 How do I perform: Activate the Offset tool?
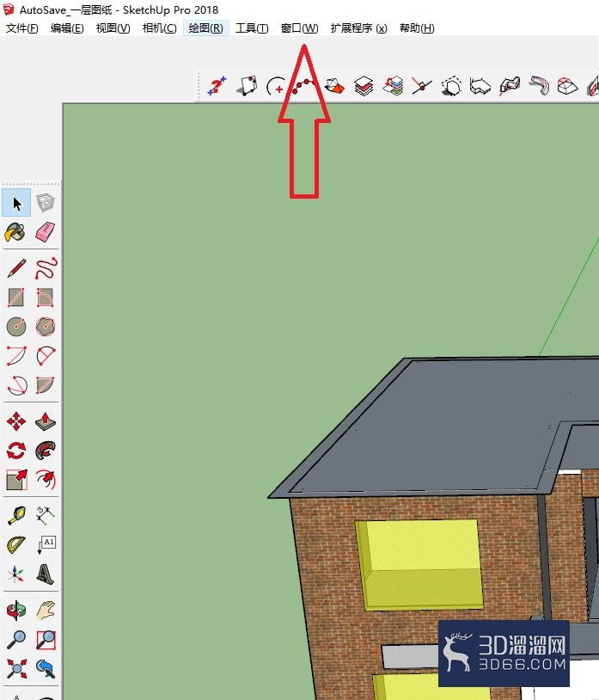tap(45, 480)
